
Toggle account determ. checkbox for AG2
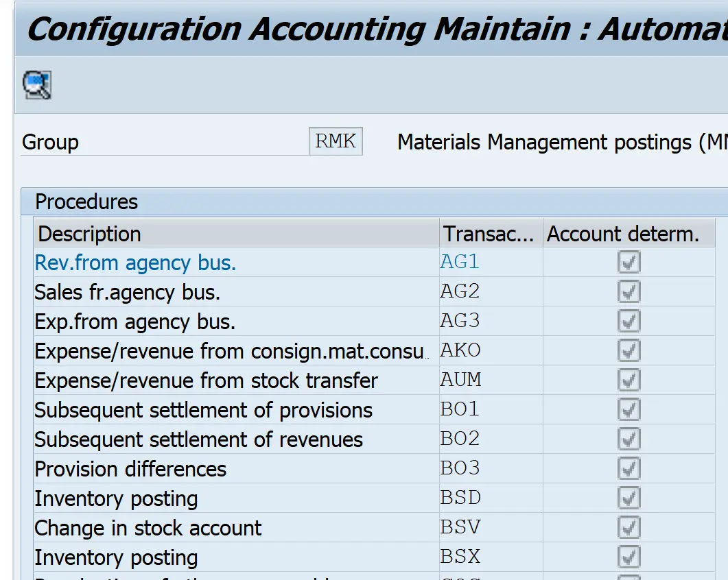tap(629, 292)
